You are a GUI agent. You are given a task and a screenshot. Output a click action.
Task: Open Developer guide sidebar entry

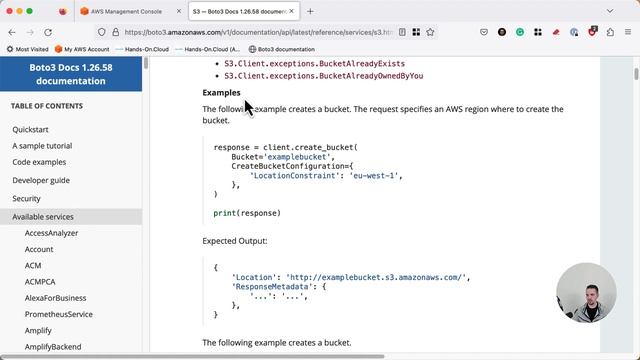pos(41,180)
